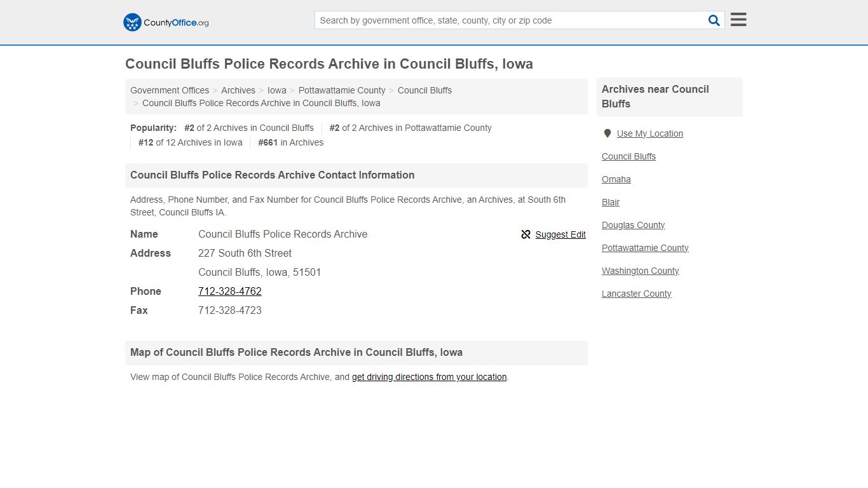The width and height of the screenshot is (868, 488).
Task: Click last breadcrumb Council Bluffs Police Records Archive
Action: (261, 103)
